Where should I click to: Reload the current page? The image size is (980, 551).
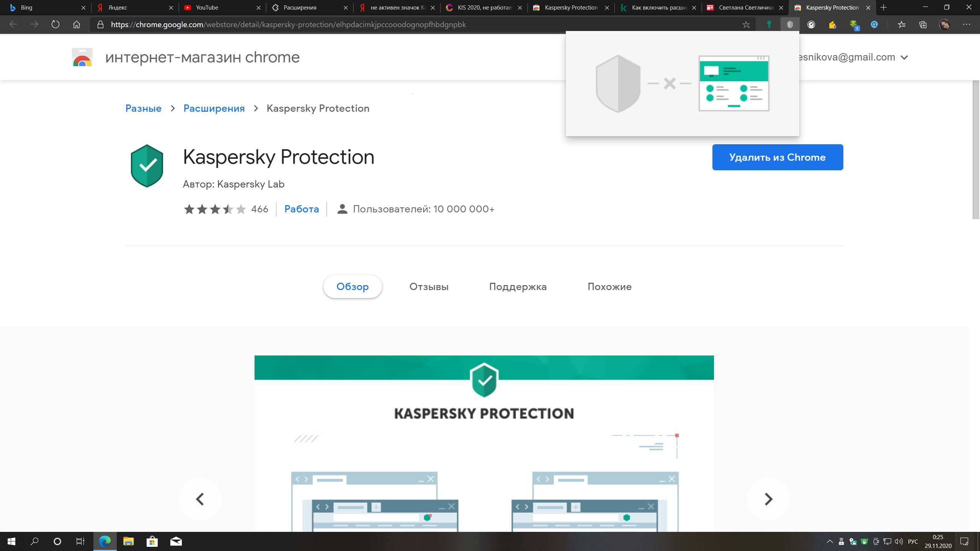pos(56,24)
